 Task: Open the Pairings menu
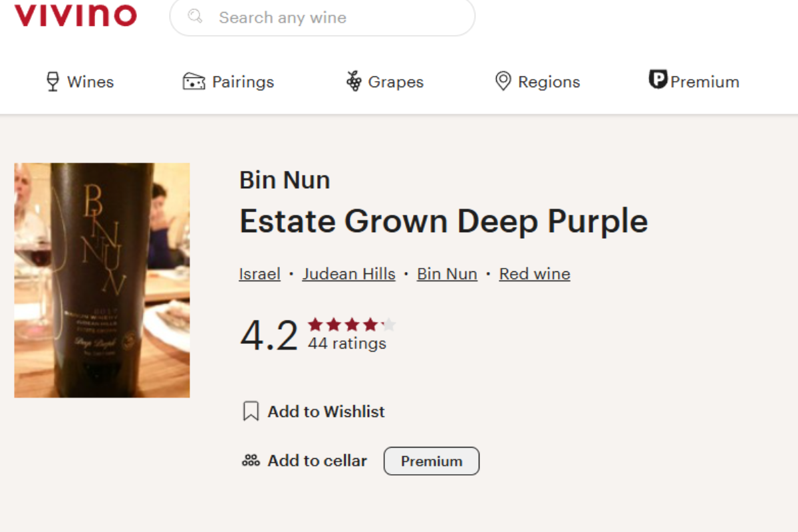pyautogui.click(x=228, y=82)
